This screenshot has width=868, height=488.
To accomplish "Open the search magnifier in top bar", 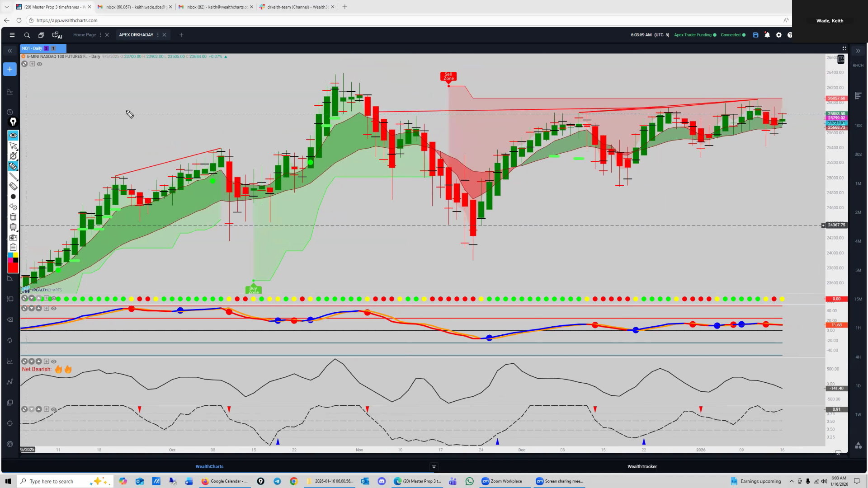I will tap(27, 35).
